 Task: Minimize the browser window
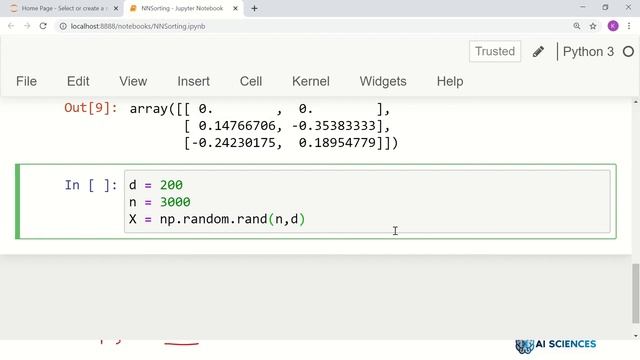(x=582, y=7)
